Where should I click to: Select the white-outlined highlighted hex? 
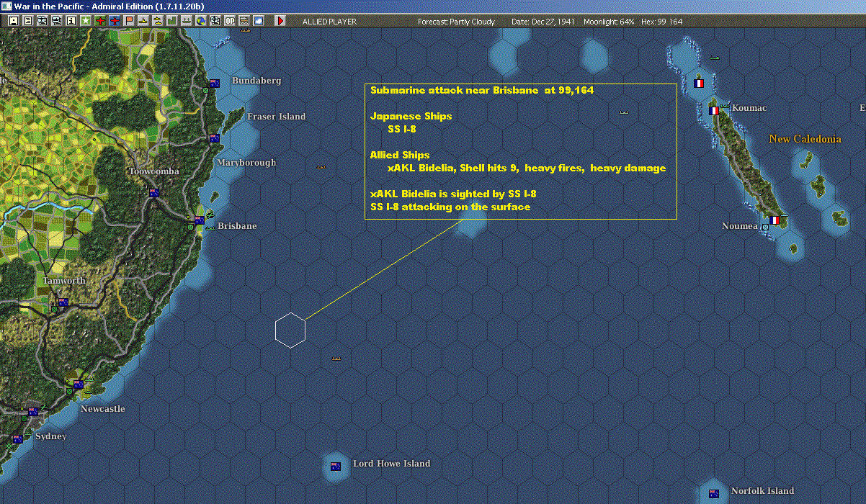pyautogui.click(x=290, y=330)
